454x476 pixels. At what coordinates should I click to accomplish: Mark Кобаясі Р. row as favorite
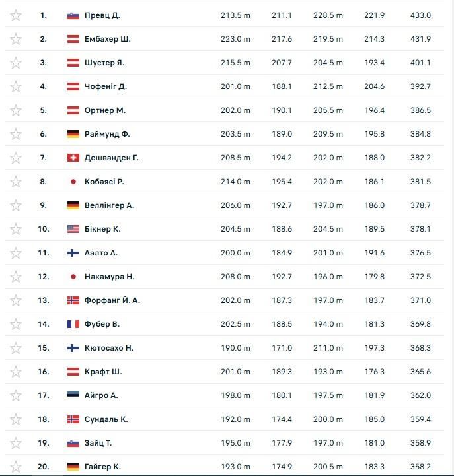16,182
